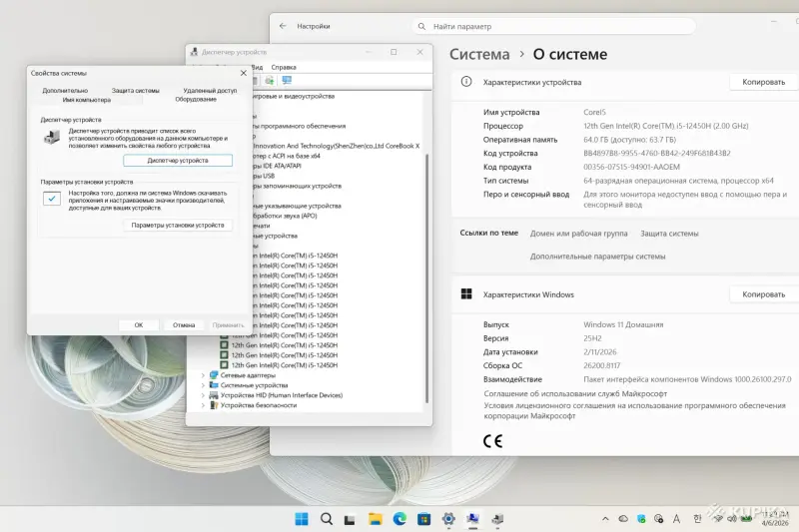Switch to the Дополнительно tab

coord(65,90)
